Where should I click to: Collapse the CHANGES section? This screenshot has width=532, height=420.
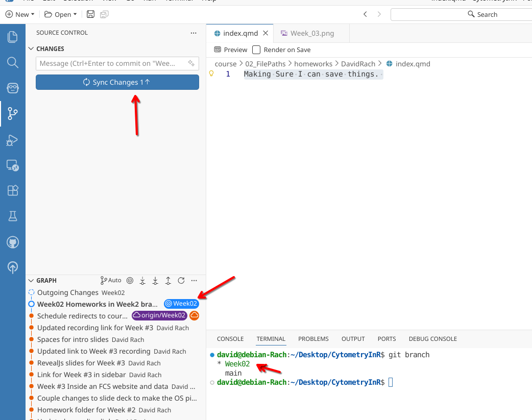pyautogui.click(x=32, y=49)
